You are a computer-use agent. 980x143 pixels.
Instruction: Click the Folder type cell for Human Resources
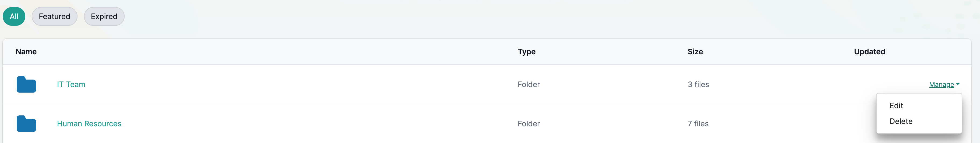(528, 124)
